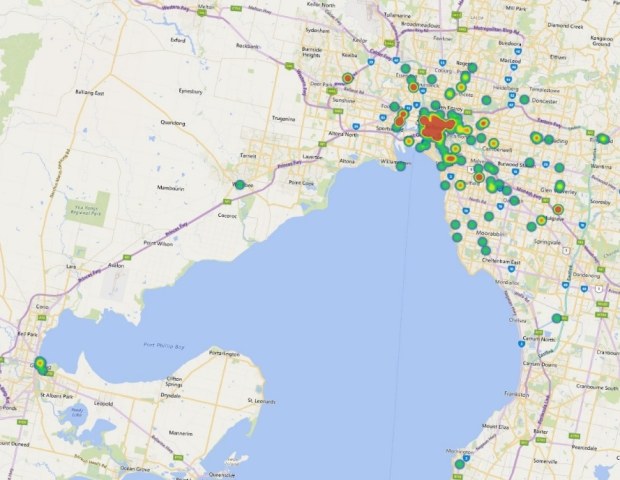
Task: Click the Lara place label
Action: point(71,267)
